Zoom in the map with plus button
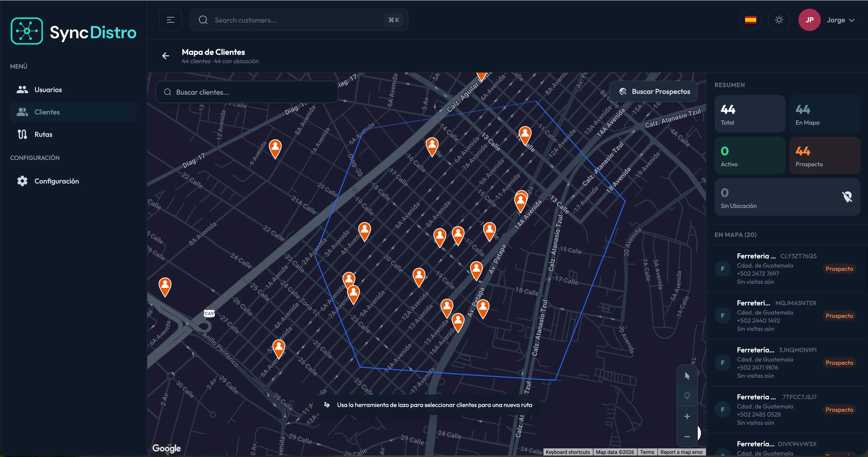The image size is (868, 457). point(687,416)
